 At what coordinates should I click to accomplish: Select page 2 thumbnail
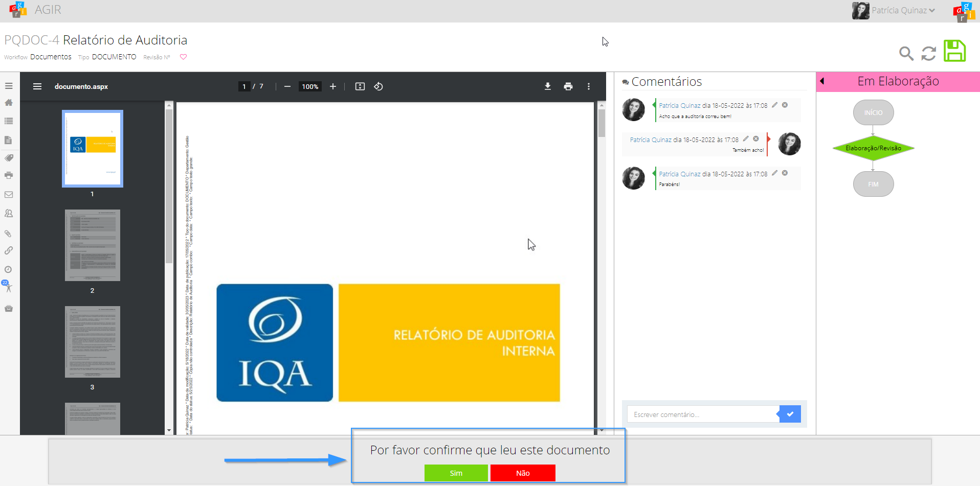tap(93, 245)
